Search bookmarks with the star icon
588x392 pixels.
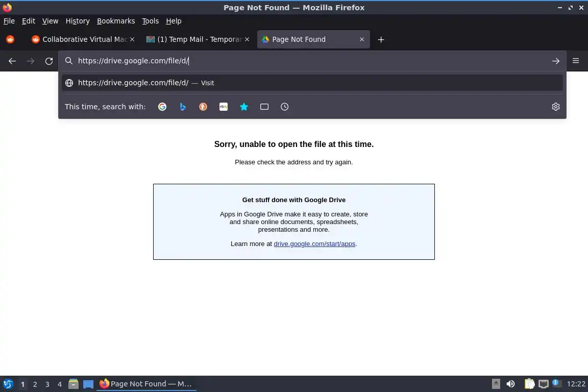coord(244,107)
